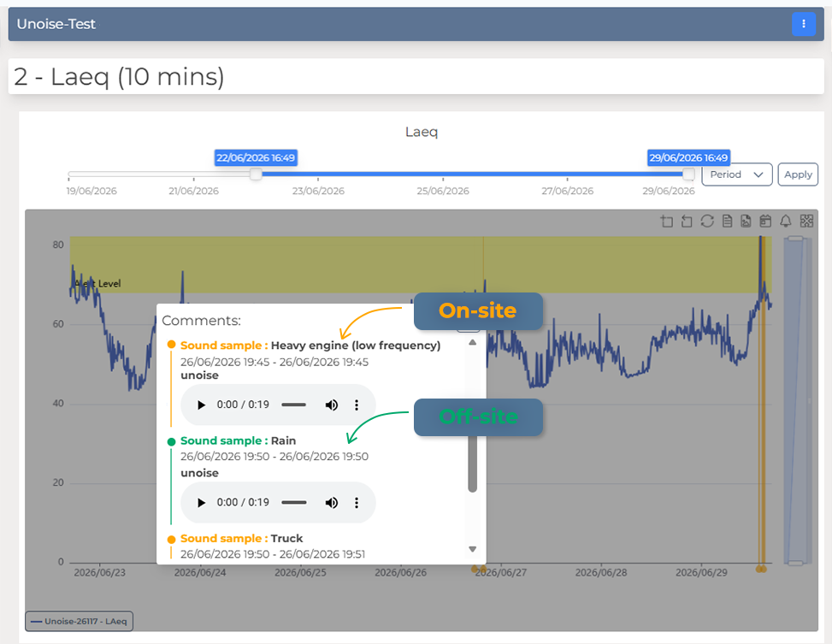Click the 26/06/2026 19:45 timestamp line
This screenshot has width=832, height=644.
tap(274, 362)
